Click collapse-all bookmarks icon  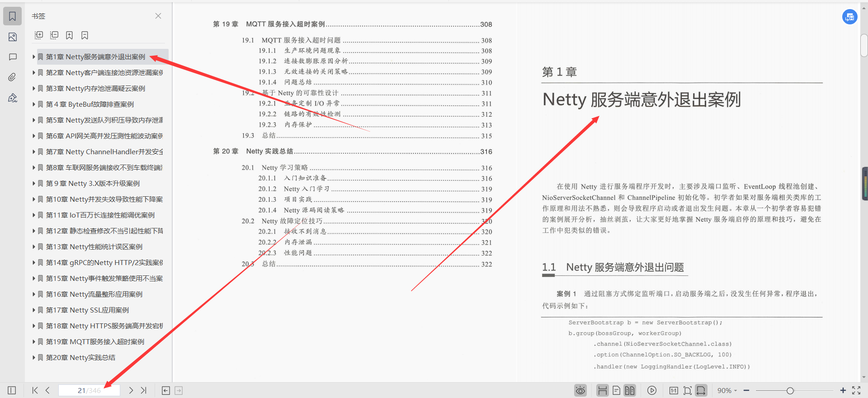[54, 35]
